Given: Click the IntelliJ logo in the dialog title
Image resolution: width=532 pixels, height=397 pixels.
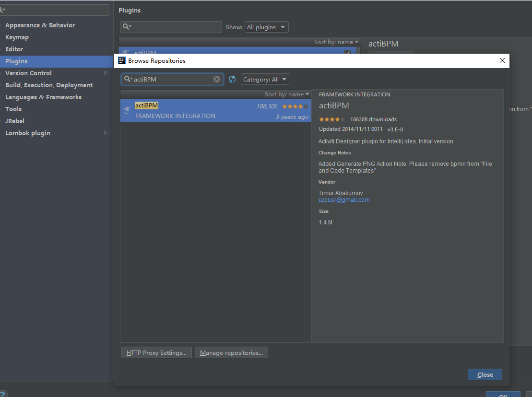Looking at the screenshot, I should coord(122,61).
